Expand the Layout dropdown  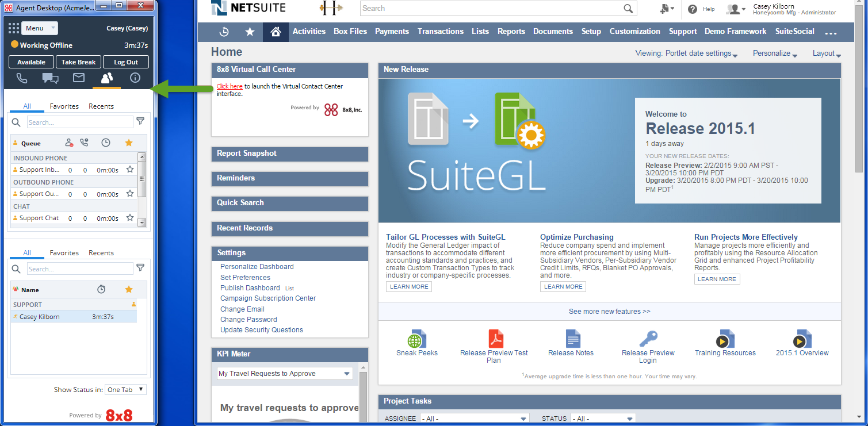click(x=827, y=53)
